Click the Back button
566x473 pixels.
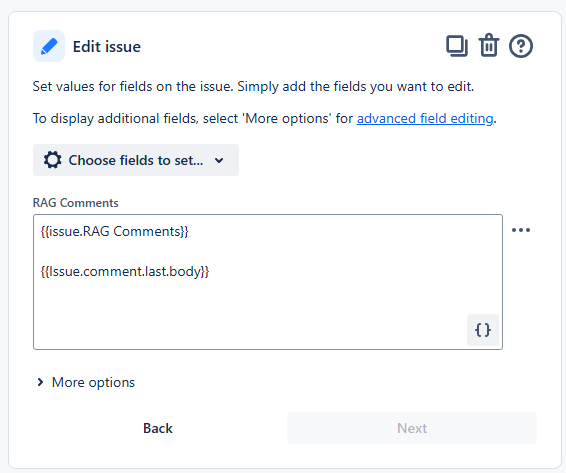click(x=158, y=428)
